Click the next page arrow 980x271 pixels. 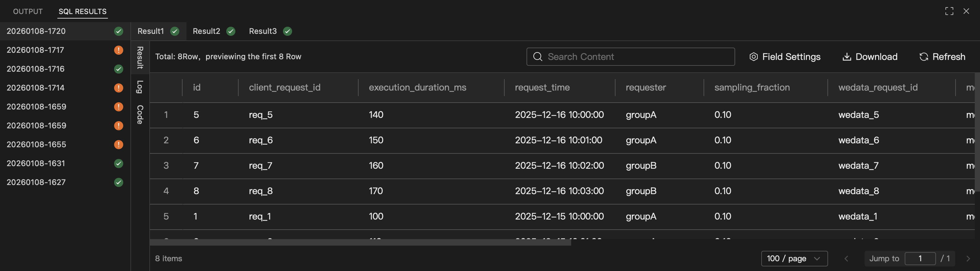pyautogui.click(x=968, y=259)
